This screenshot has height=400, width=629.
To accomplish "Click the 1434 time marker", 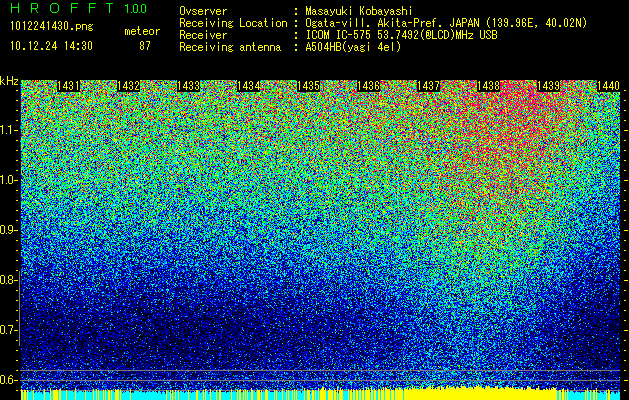I will (x=249, y=86).
